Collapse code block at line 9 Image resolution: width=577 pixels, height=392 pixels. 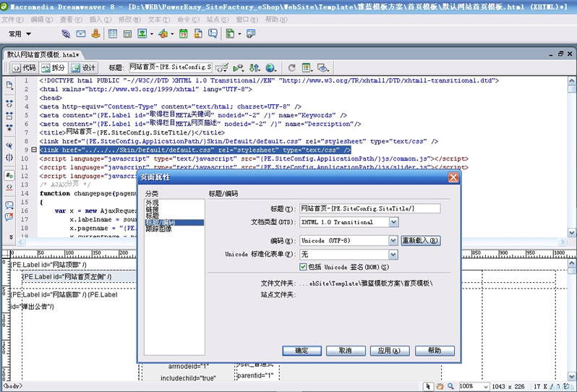click(x=34, y=150)
